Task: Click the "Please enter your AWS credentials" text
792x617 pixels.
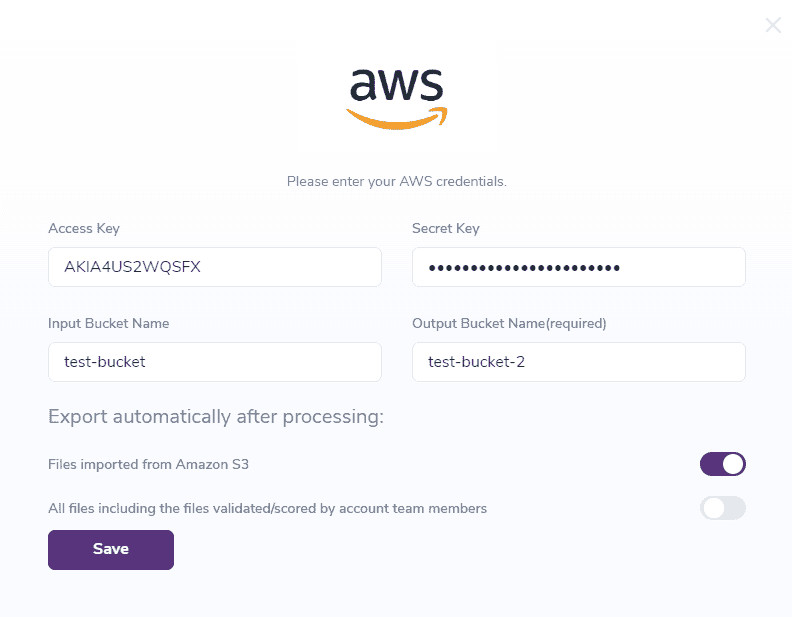Action: [397, 182]
